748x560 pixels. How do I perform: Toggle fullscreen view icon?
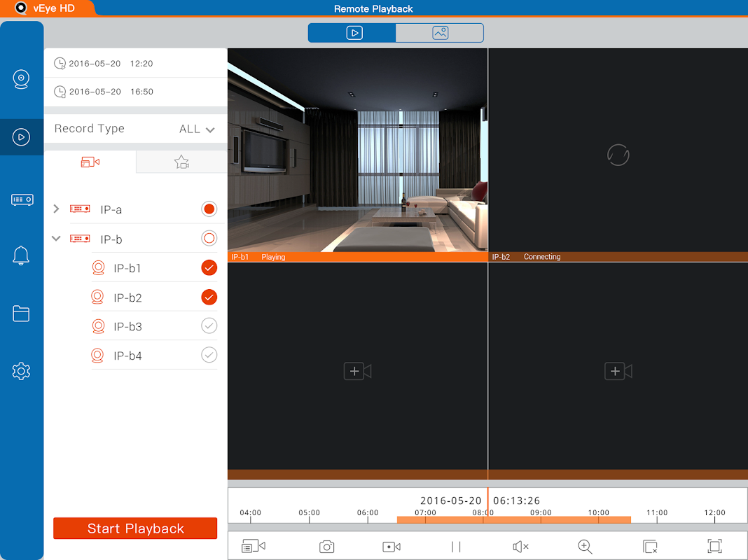(x=714, y=546)
